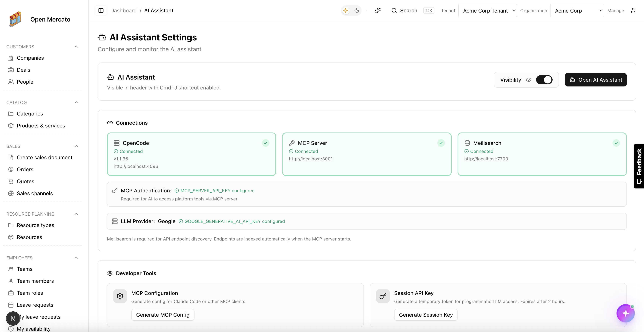The height and width of the screenshot is (332, 644).
Task: Expand the Organization dropdown showing Acme Corp
Action: (x=577, y=10)
